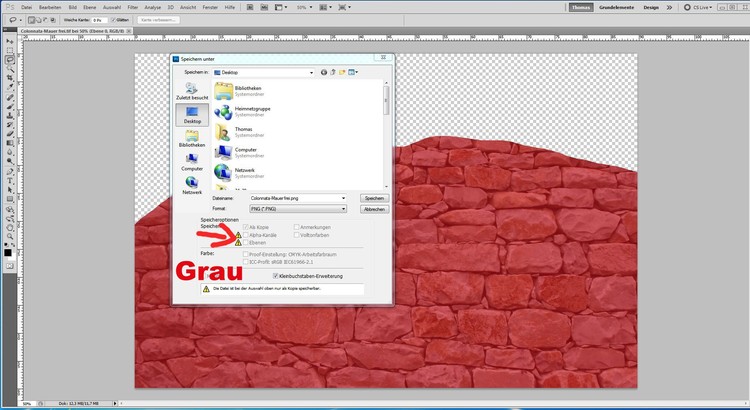
Task: Uncheck Kleinbuchstaben-Erweiterung
Action: click(x=276, y=276)
